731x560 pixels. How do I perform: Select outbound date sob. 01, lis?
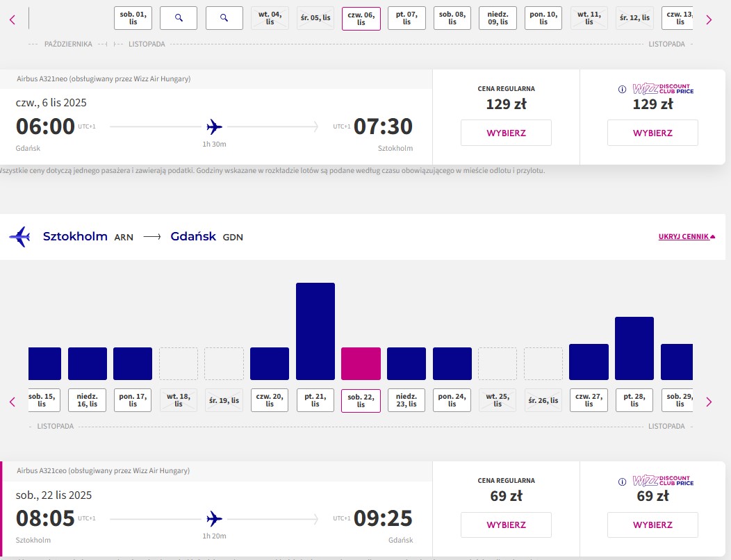pyautogui.click(x=133, y=18)
